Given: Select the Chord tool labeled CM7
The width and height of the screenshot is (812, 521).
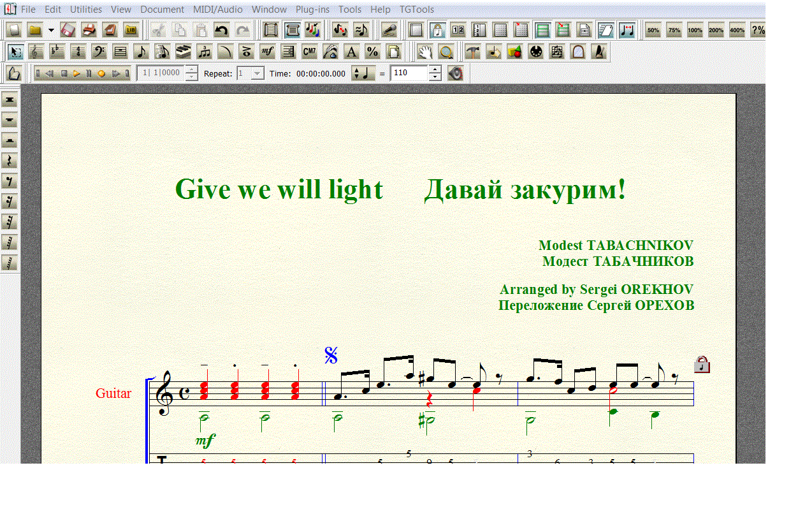Looking at the screenshot, I should (x=309, y=52).
